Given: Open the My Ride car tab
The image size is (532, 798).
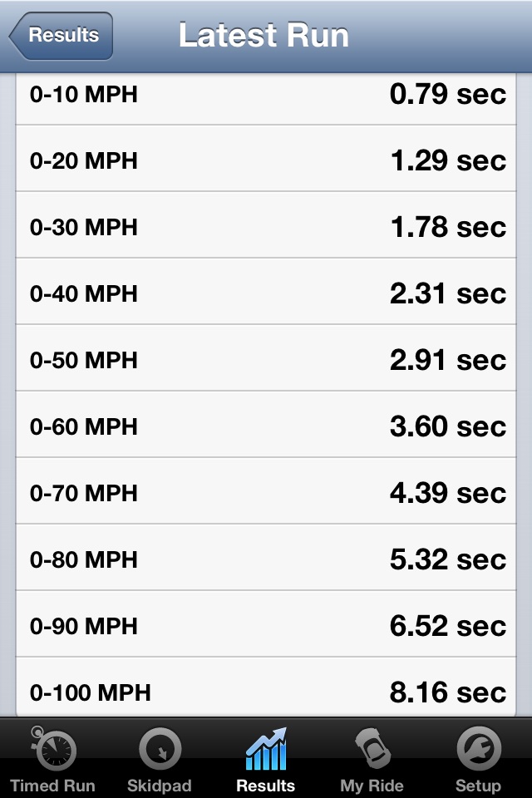Looking at the screenshot, I should pos(372,758).
